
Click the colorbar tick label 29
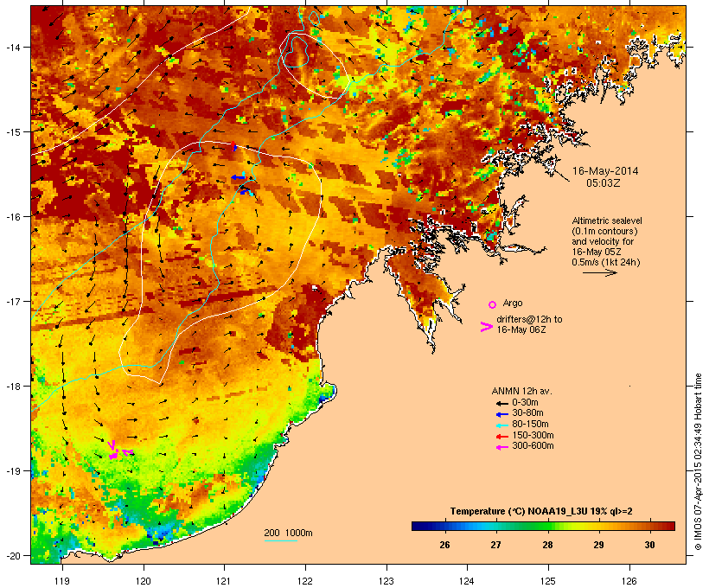[x=598, y=545]
